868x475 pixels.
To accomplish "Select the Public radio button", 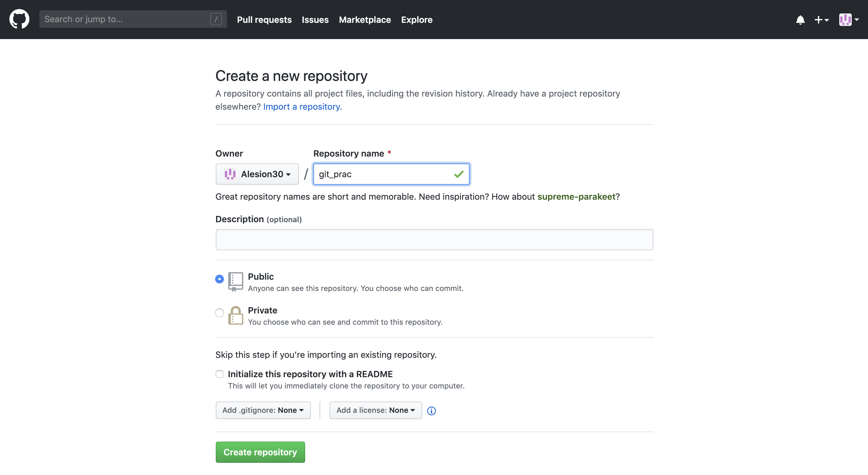I will pos(220,279).
